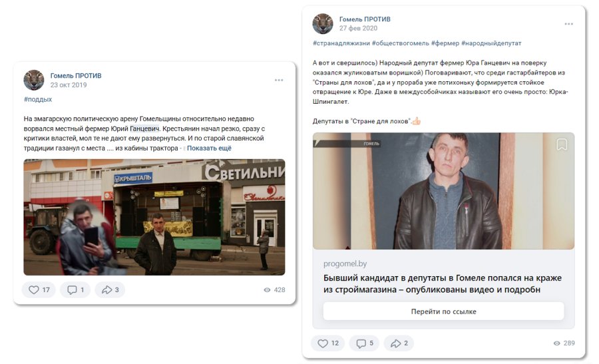Bookmark the progomel.by article preview

point(562,144)
